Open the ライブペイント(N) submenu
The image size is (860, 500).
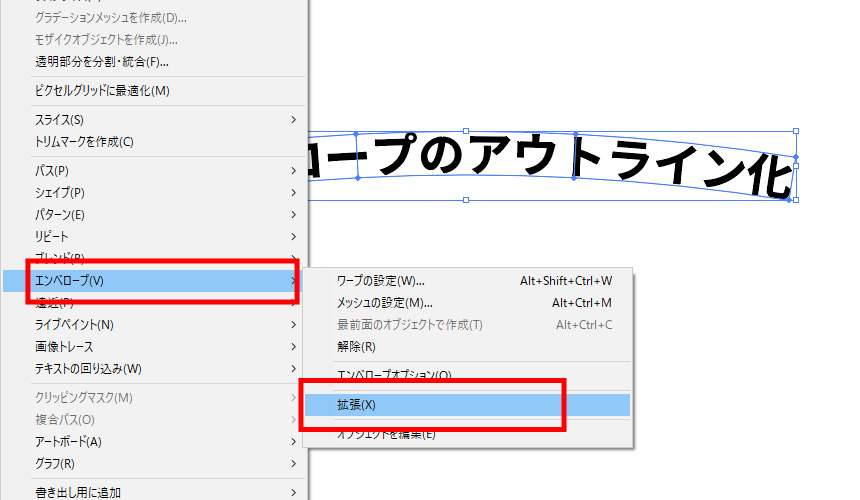pos(74,325)
